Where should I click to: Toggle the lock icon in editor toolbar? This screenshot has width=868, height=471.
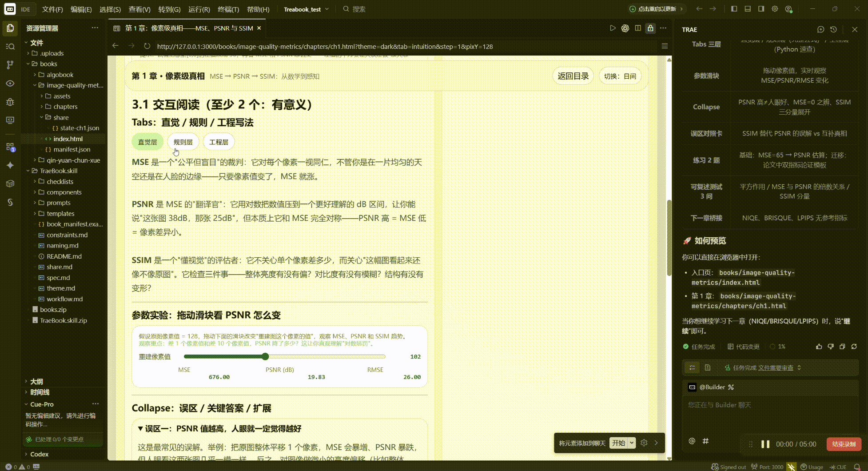(x=650, y=28)
